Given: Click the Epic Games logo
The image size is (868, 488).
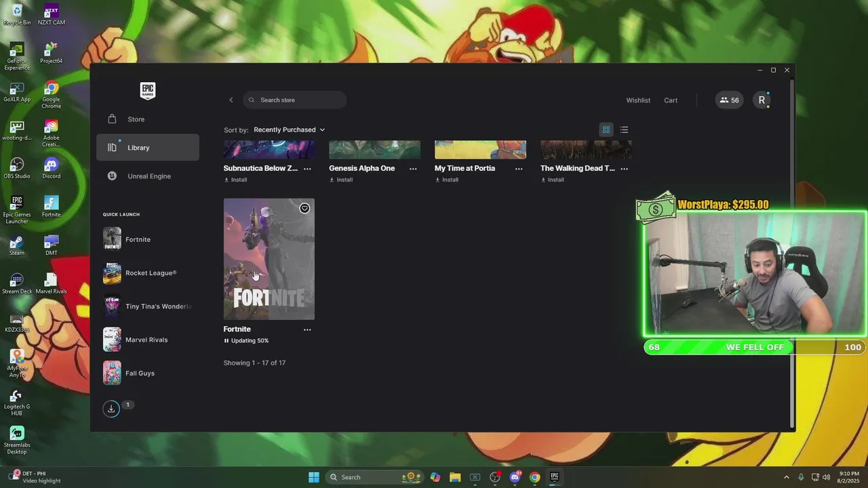Looking at the screenshot, I should 147,91.
